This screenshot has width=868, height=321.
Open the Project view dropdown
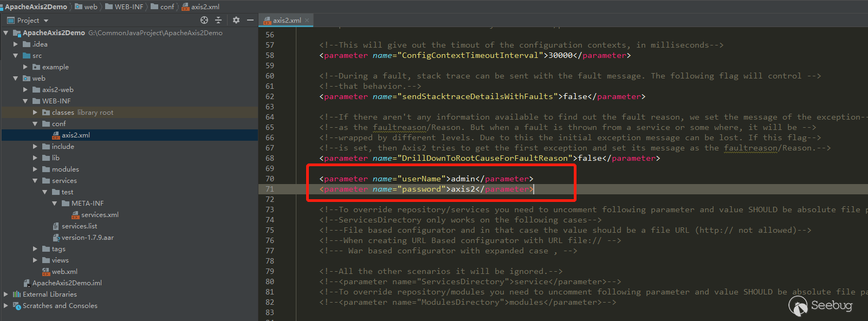pyautogui.click(x=46, y=21)
